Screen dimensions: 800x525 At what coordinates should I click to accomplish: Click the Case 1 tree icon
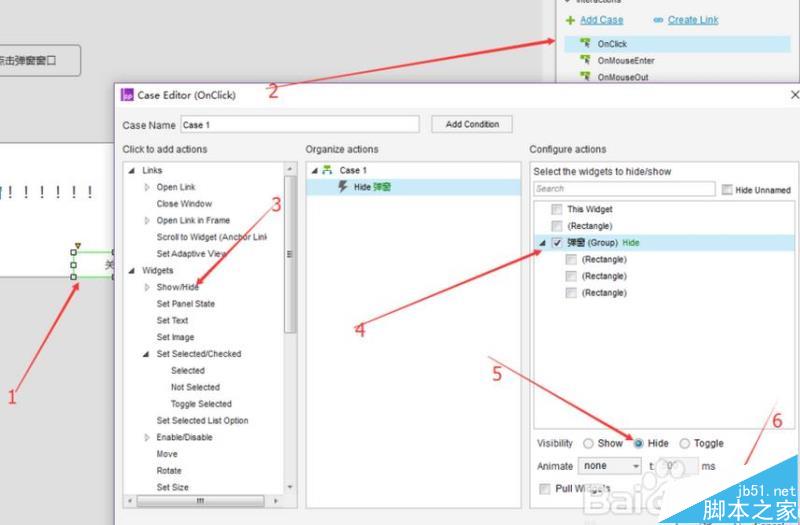pyautogui.click(x=326, y=171)
